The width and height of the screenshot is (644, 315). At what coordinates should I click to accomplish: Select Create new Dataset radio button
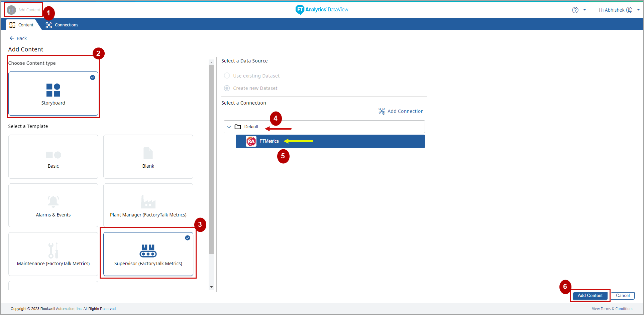pyautogui.click(x=227, y=88)
